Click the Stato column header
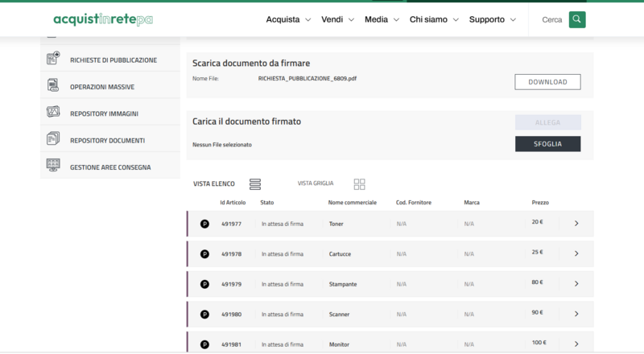Screen dimensions: 644x354 pos(267,203)
